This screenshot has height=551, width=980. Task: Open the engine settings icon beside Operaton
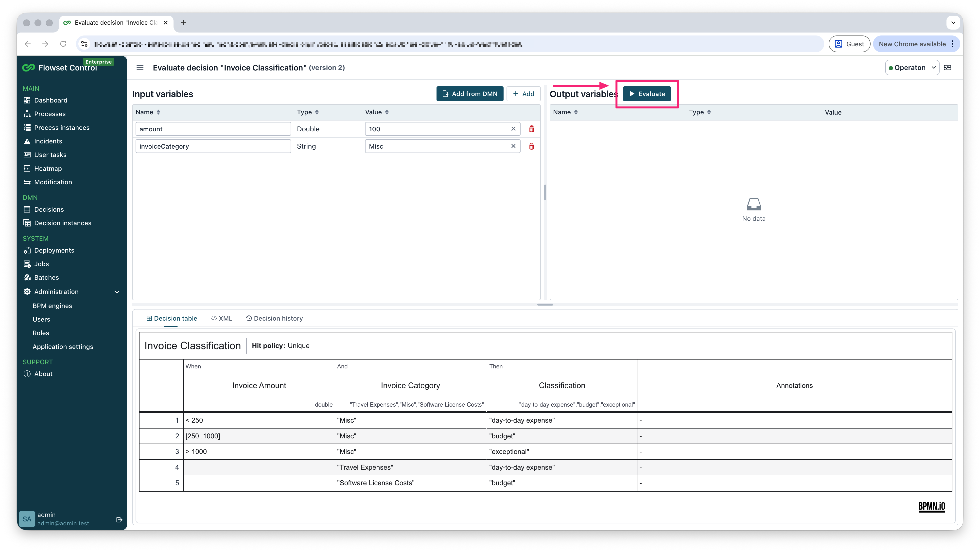[948, 68]
